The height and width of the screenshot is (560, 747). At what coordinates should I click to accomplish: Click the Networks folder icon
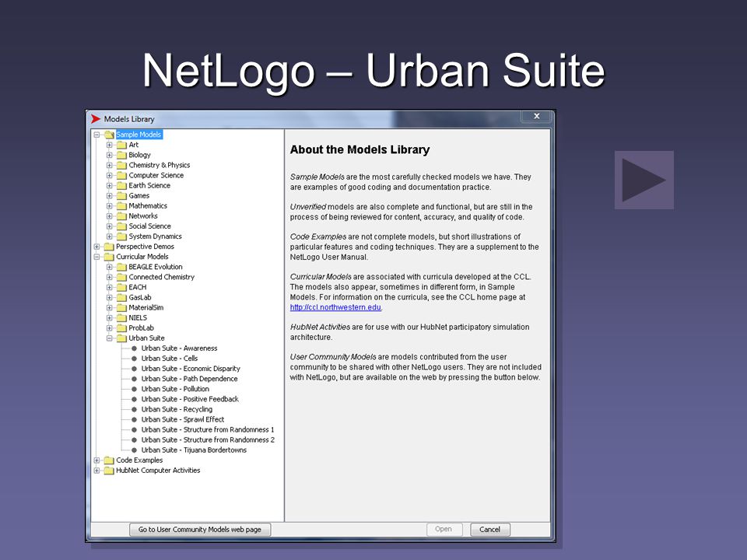point(121,215)
